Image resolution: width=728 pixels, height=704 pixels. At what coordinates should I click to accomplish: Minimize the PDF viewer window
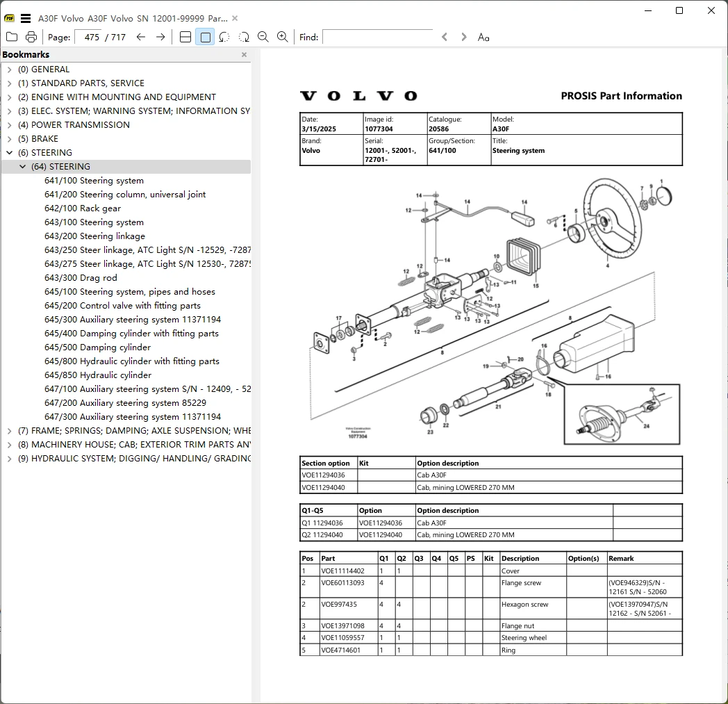click(x=648, y=10)
